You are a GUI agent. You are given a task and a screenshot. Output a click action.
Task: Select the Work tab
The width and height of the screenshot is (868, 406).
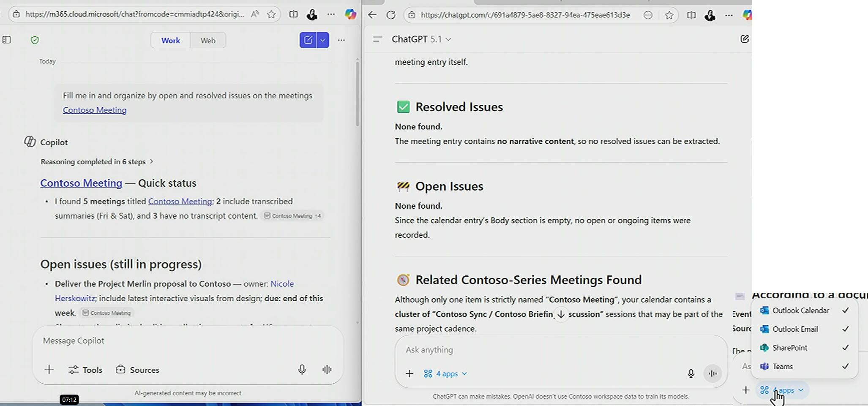[x=170, y=41]
